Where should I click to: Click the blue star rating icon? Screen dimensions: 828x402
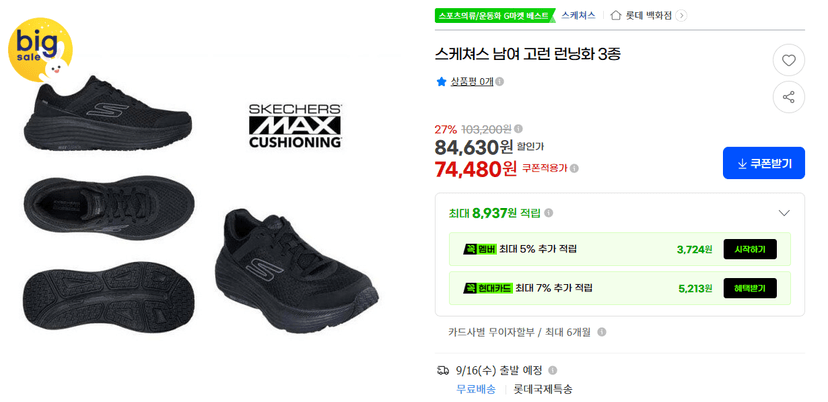pyautogui.click(x=441, y=82)
